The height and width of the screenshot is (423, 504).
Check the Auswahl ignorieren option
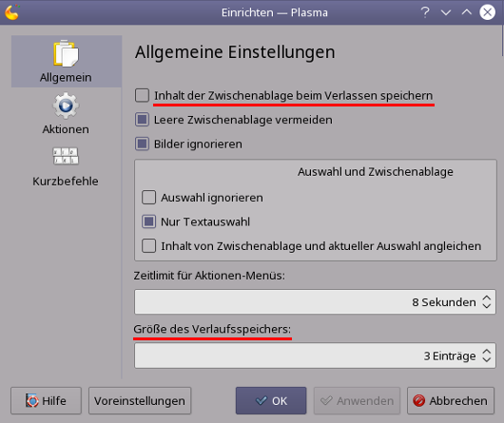[148, 197]
